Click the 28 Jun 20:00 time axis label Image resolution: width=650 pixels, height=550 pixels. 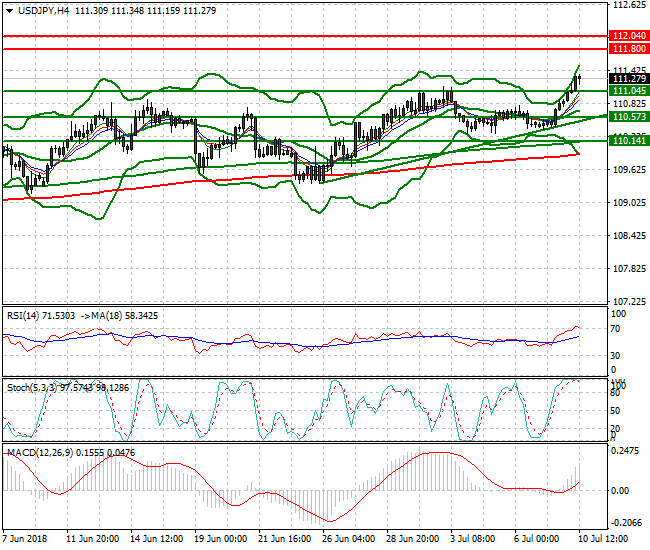point(413,539)
